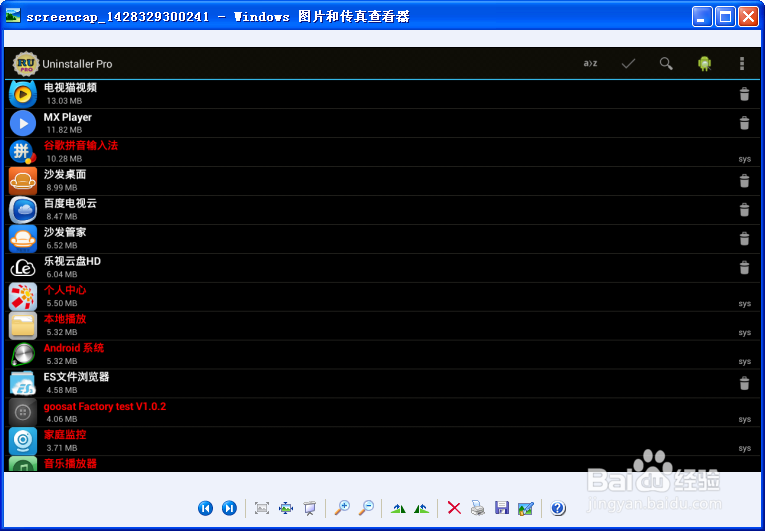Select the Android 系统 entry
The image size is (765, 531).
coord(382,354)
